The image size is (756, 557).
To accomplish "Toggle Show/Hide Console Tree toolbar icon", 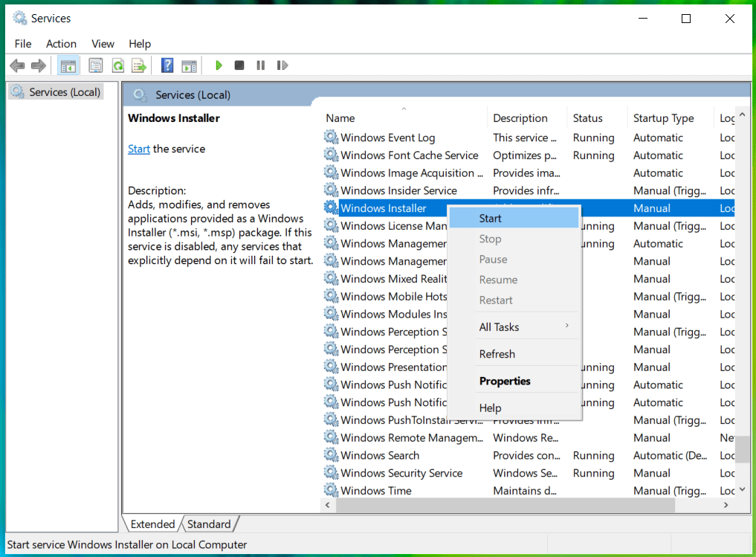I will 68,65.
